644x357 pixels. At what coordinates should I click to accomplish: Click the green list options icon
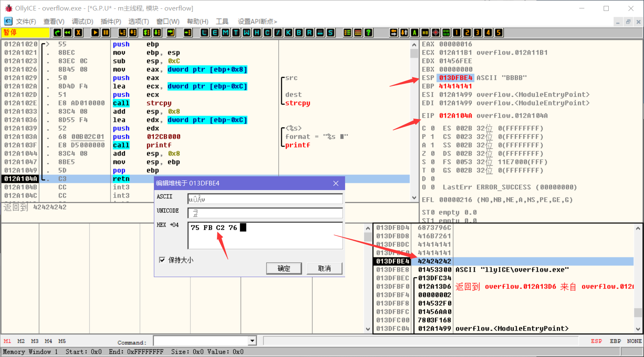pos(348,32)
